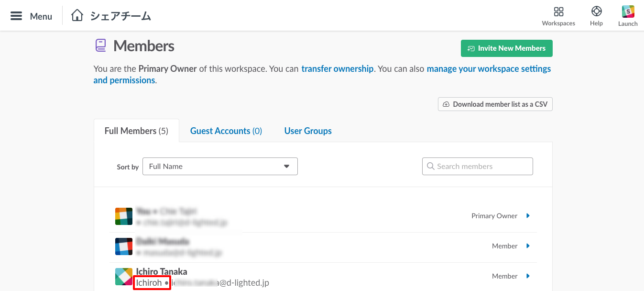
Task: Click the Primary Owner's avatar
Action: tap(124, 216)
